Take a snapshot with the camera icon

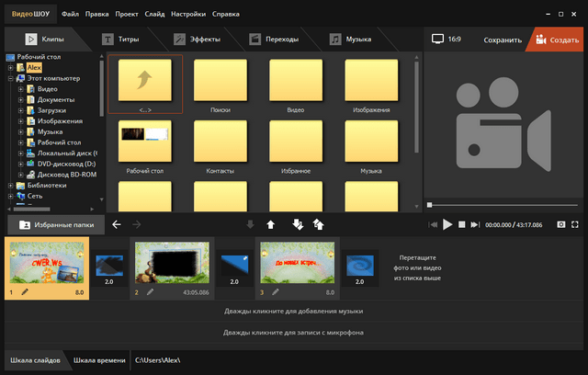point(560,223)
